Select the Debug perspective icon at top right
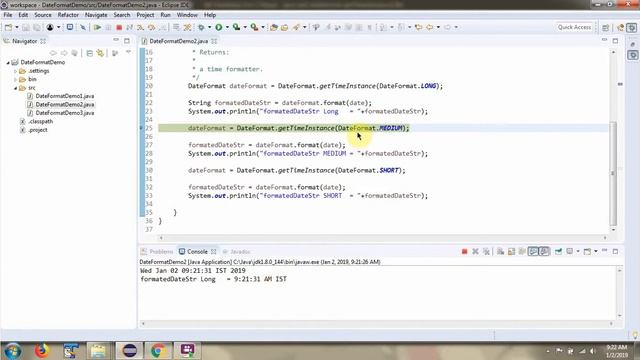This screenshot has height=360, width=640. (x=631, y=27)
